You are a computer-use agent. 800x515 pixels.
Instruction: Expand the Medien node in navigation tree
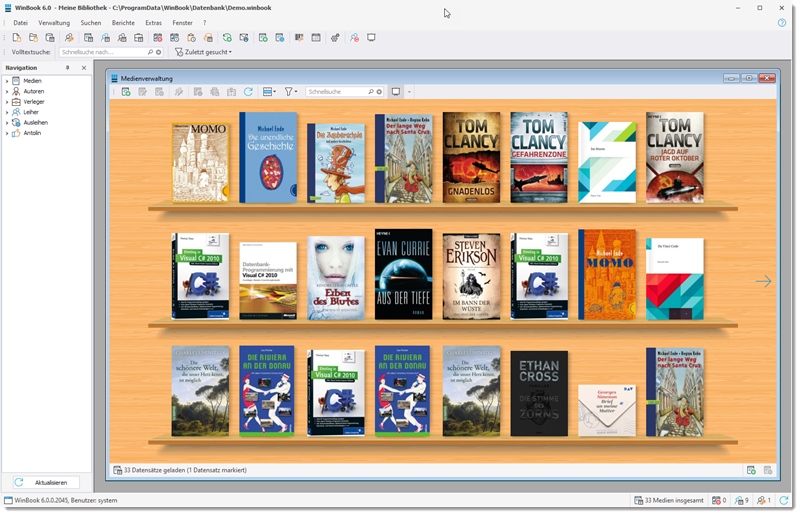[7, 81]
